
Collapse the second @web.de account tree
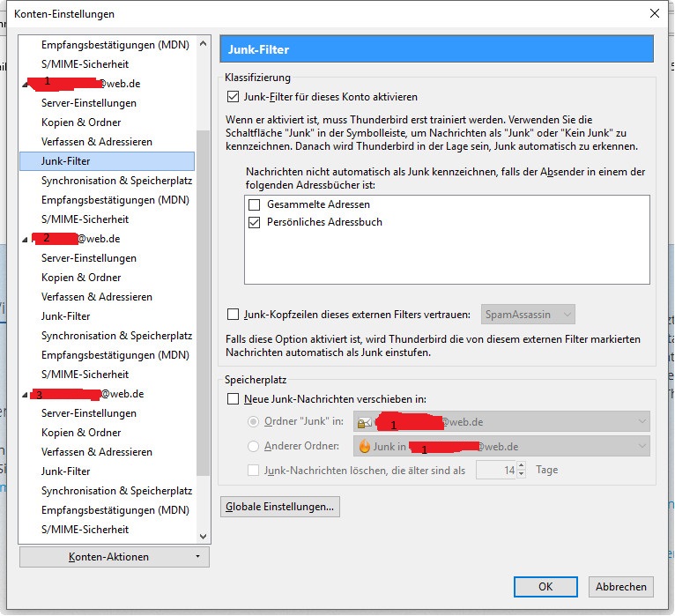click(x=25, y=240)
